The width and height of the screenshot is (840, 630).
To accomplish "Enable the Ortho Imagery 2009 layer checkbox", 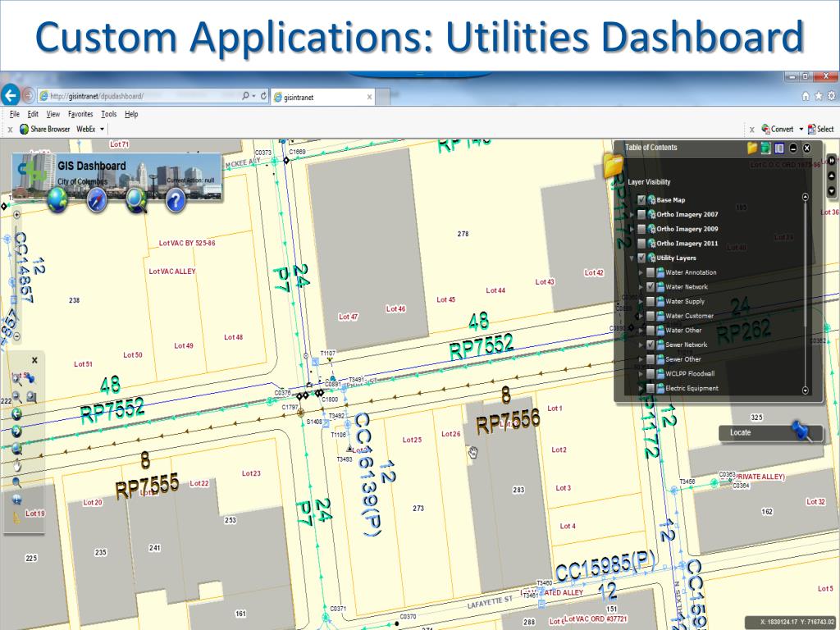I will pyautogui.click(x=641, y=229).
